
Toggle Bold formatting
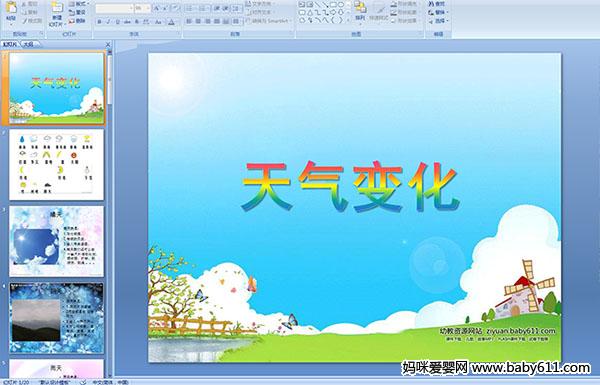point(99,22)
